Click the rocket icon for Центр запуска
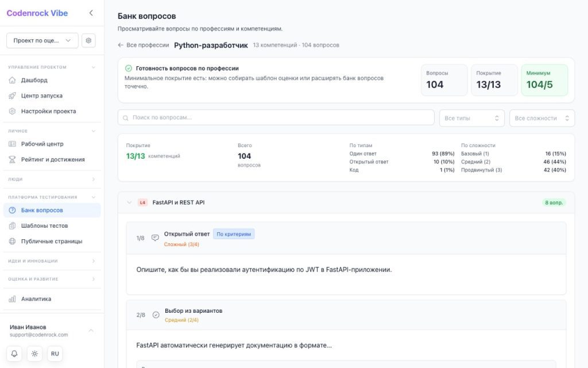The height and width of the screenshot is (368, 588). pyautogui.click(x=13, y=96)
